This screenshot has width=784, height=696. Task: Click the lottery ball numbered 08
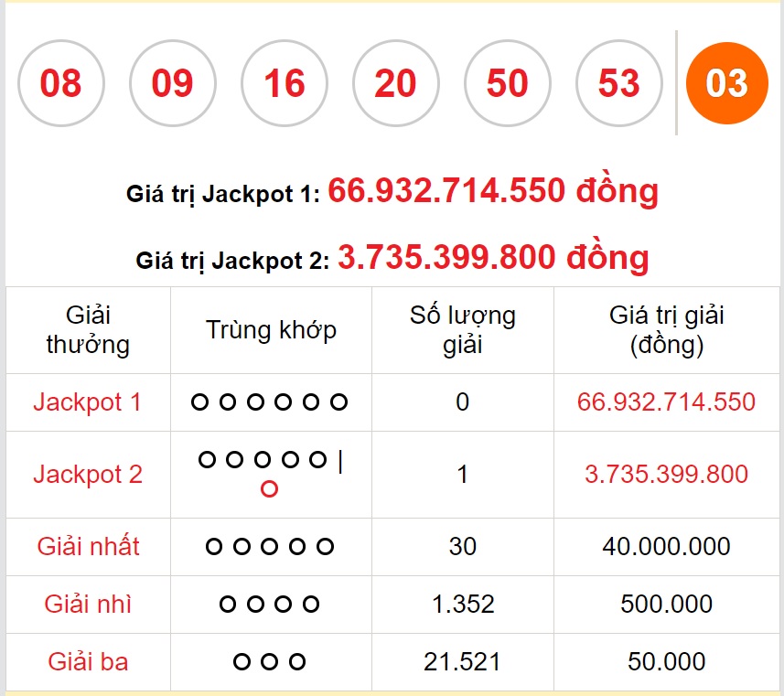[x=61, y=83]
